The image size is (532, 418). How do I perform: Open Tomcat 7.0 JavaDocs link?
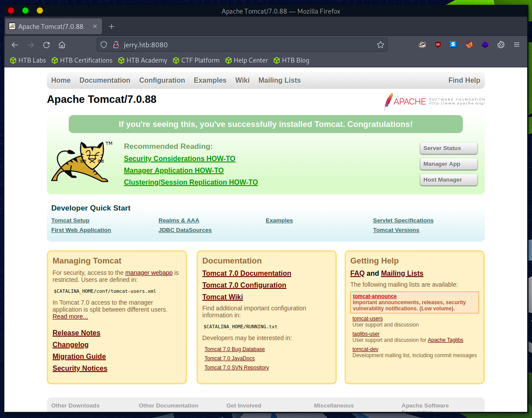(229, 358)
